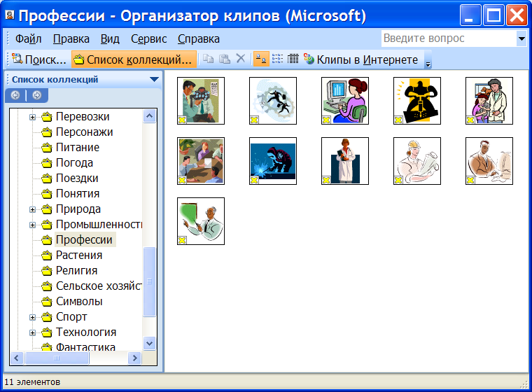Click the Введите вопрос input field
532x392 pixels.
449,38
